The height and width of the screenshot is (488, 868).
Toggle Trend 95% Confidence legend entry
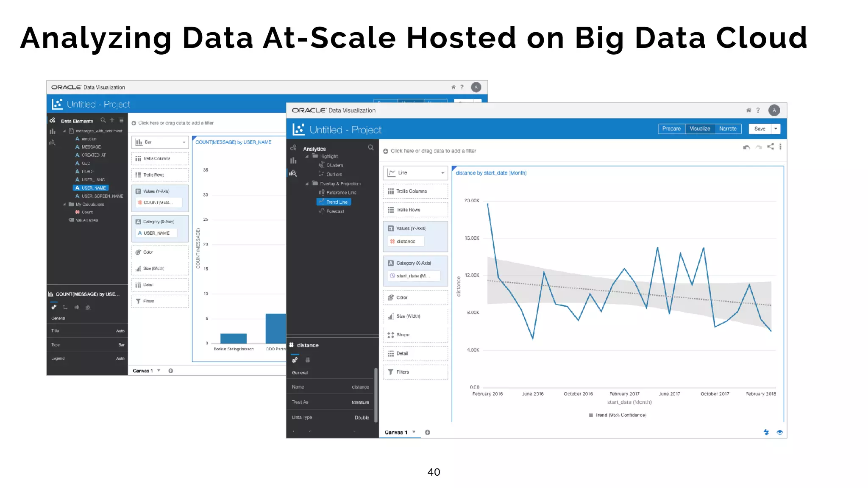[x=618, y=415]
